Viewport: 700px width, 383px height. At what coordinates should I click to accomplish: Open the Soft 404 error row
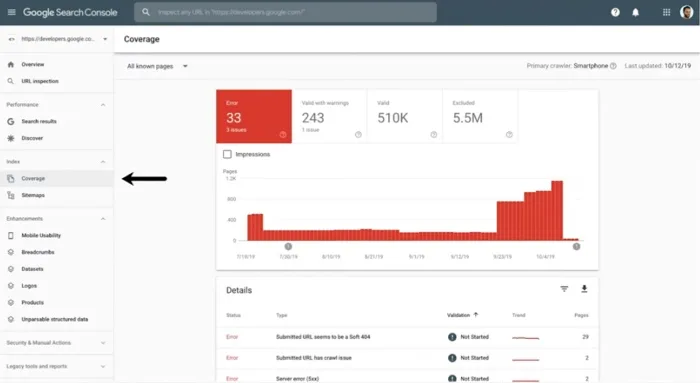407,337
